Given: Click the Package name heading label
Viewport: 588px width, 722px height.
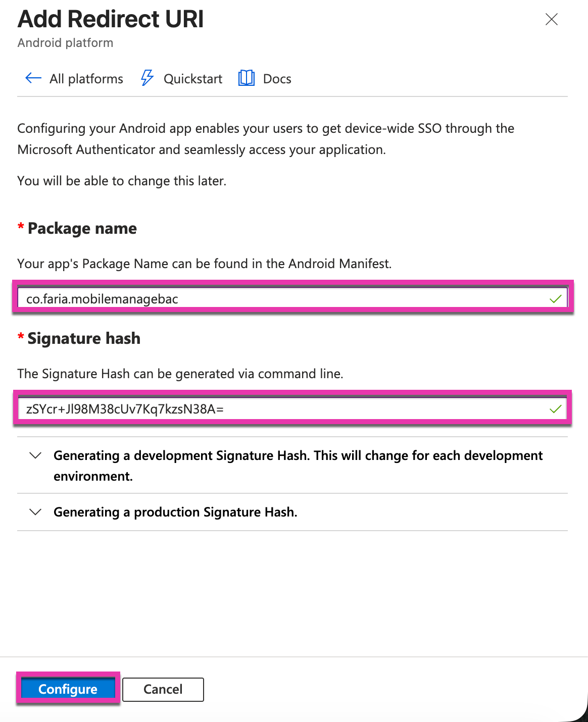Looking at the screenshot, I should [82, 228].
